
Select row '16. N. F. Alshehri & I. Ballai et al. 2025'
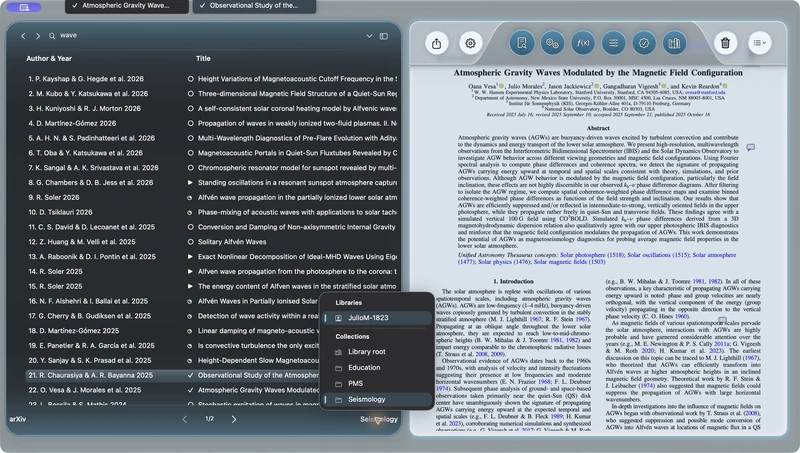point(173,301)
